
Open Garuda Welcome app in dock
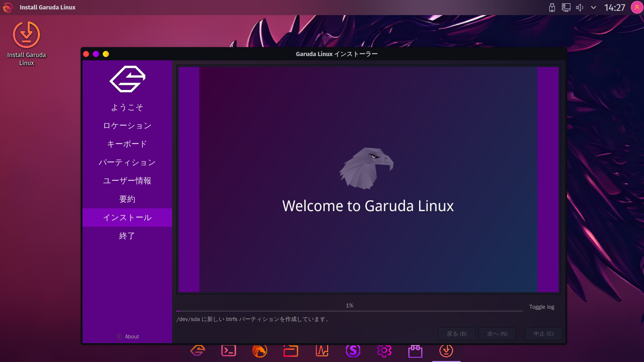pos(198,350)
